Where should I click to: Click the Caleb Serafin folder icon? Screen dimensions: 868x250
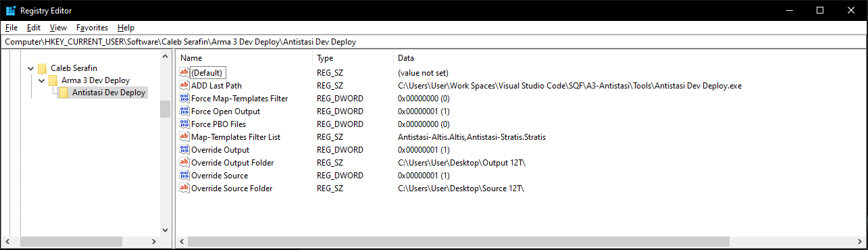tap(42, 68)
